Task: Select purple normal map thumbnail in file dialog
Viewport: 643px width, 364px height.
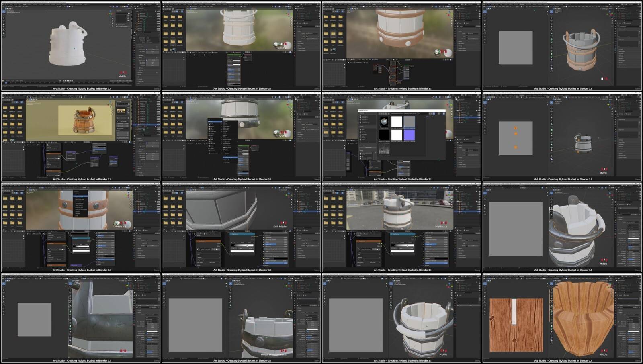Action: point(409,135)
